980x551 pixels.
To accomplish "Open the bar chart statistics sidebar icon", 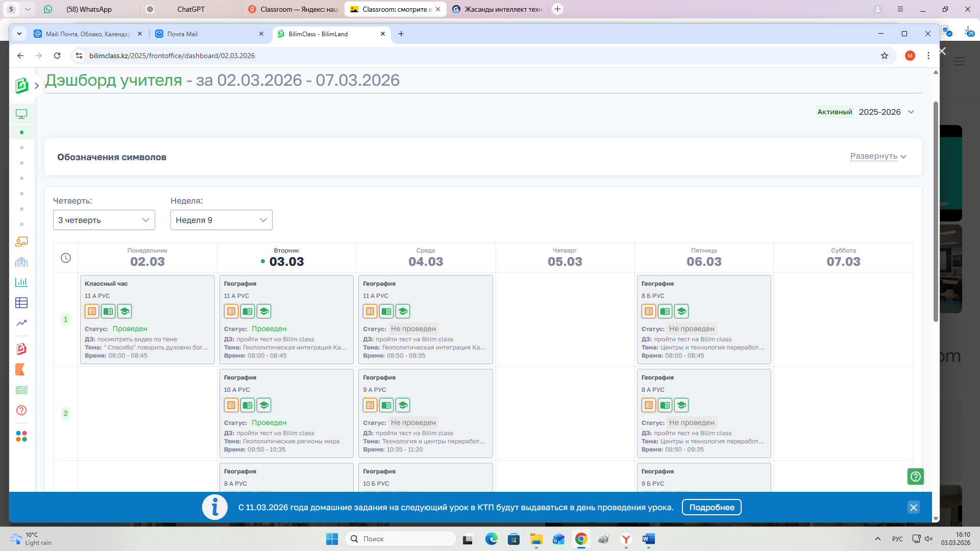I will click(x=21, y=282).
